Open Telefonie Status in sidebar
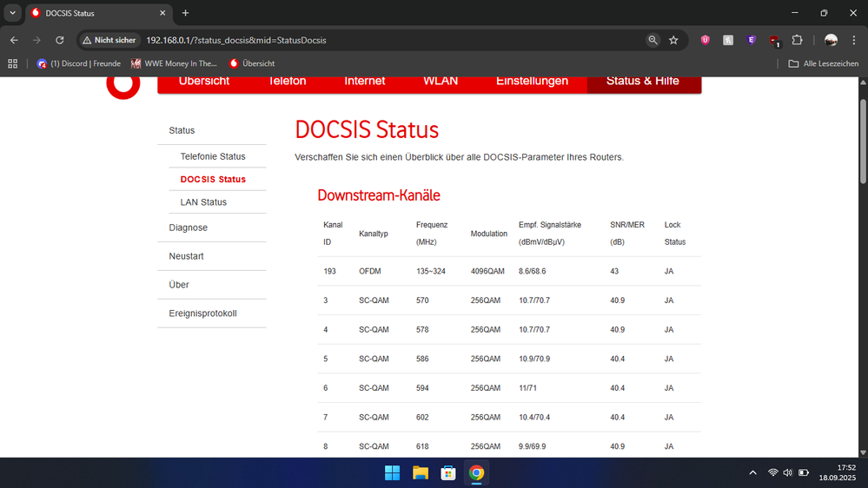 click(213, 156)
